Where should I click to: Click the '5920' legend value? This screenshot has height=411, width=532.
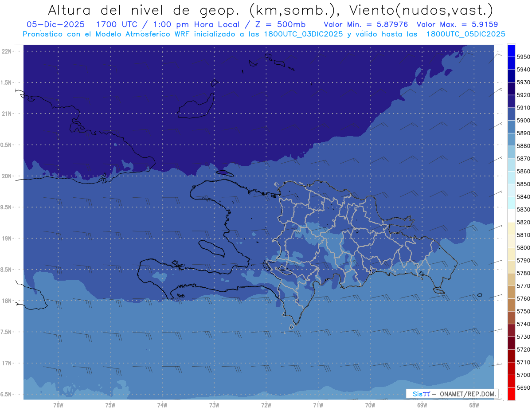tap(524, 95)
